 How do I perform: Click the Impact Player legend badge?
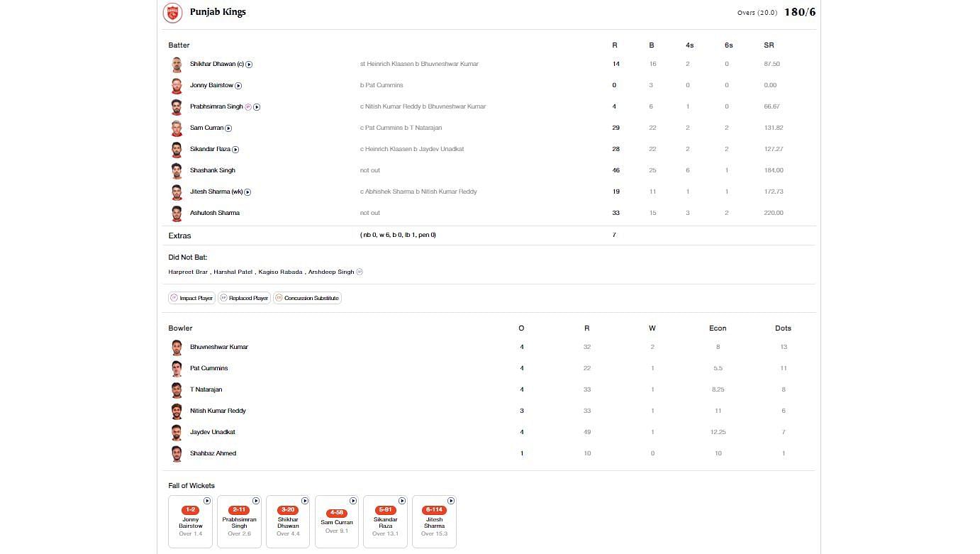point(191,298)
